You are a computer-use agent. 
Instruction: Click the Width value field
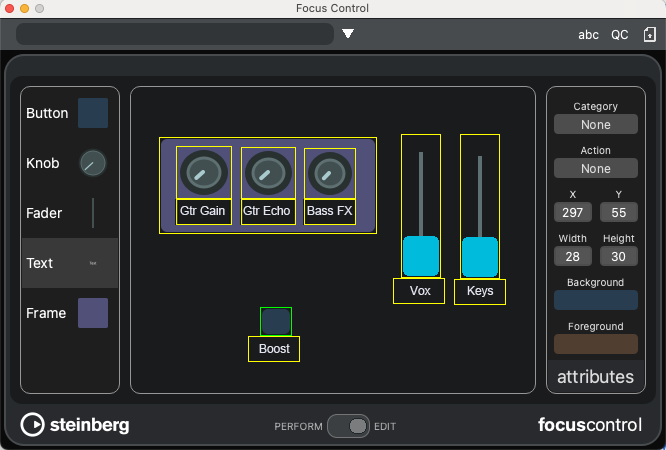(573, 256)
